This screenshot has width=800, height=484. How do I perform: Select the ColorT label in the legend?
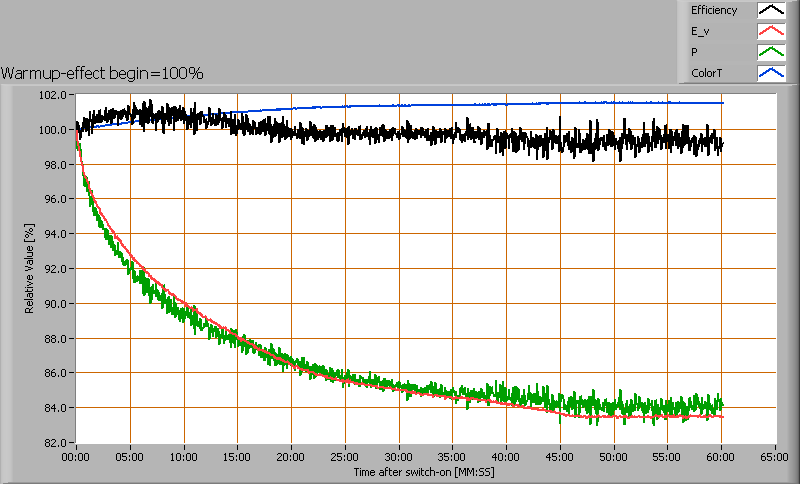(706, 73)
